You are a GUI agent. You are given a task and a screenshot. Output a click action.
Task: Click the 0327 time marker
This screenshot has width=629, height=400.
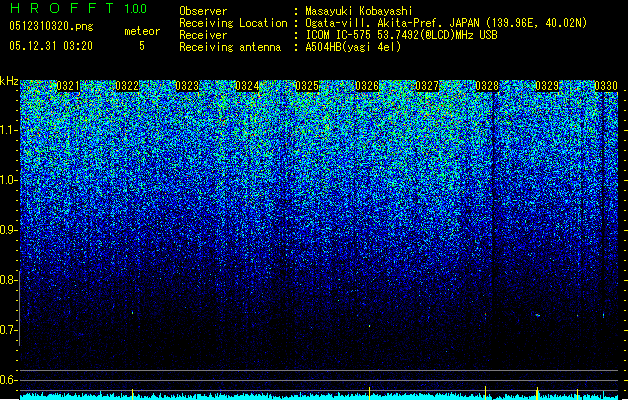point(427,86)
